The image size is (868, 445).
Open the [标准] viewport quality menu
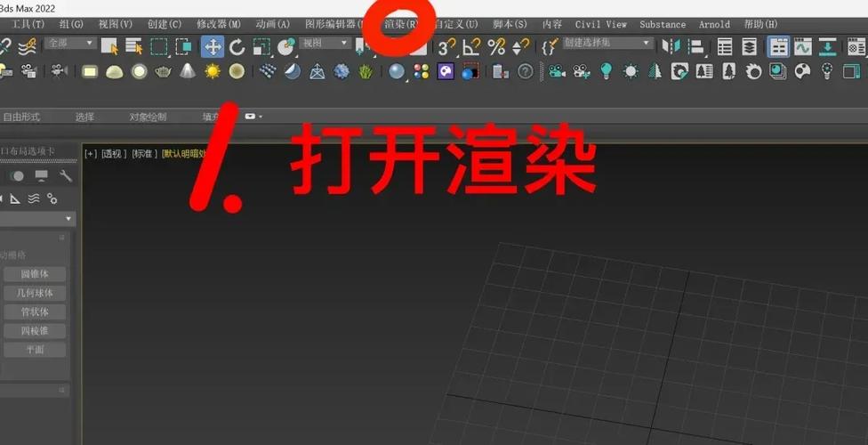pos(144,153)
